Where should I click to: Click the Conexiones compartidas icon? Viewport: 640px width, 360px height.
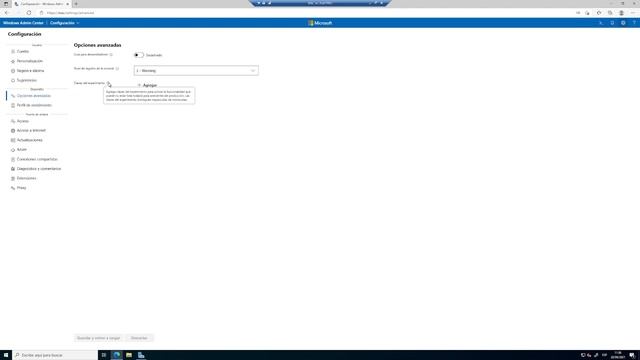pos(13,159)
